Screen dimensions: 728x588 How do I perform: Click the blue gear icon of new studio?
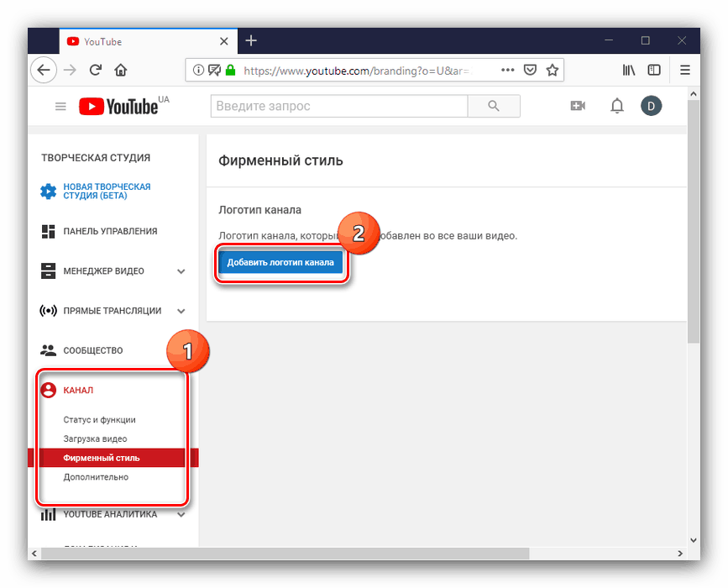49,191
